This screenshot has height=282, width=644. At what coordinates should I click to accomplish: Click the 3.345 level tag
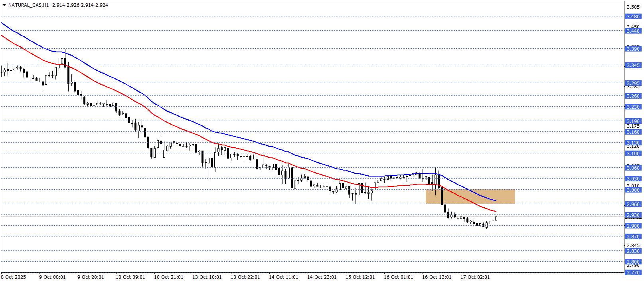pos(632,65)
